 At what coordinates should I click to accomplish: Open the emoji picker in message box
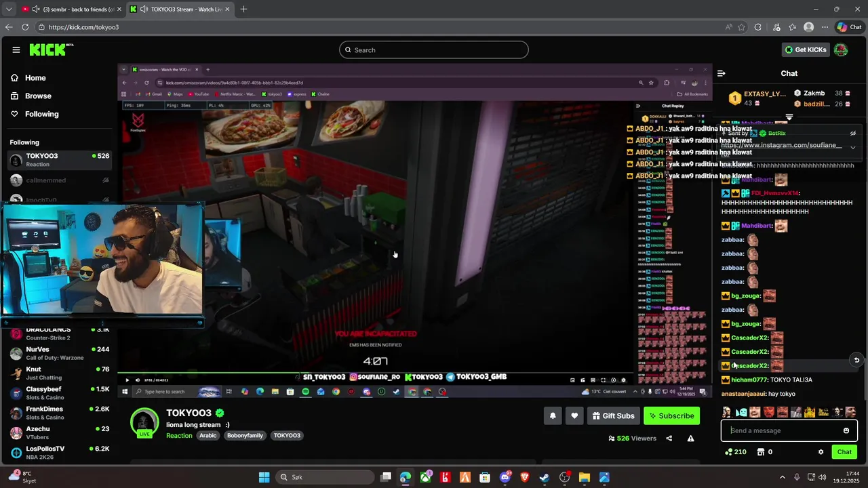[x=846, y=430]
